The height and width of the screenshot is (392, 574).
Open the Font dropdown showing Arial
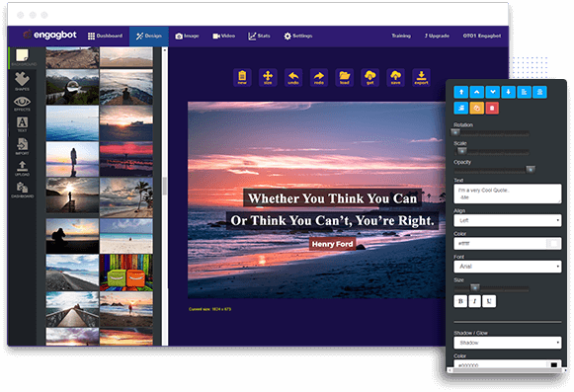pyautogui.click(x=508, y=267)
